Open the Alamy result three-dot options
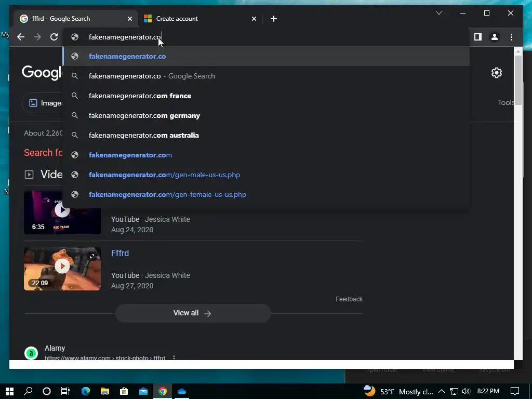This screenshot has height=399, width=532. [x=174, y=357]
